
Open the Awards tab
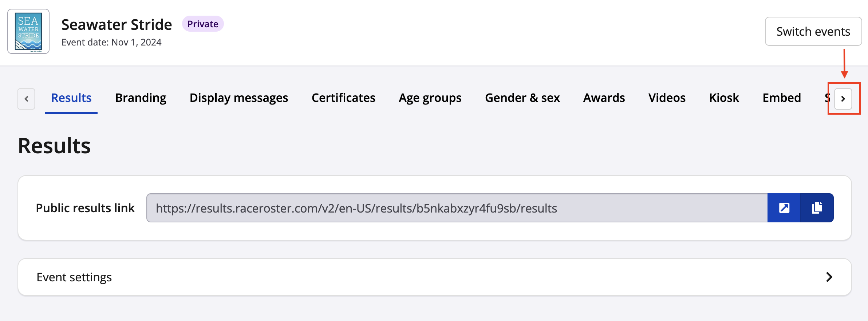[x=604, y=98]
